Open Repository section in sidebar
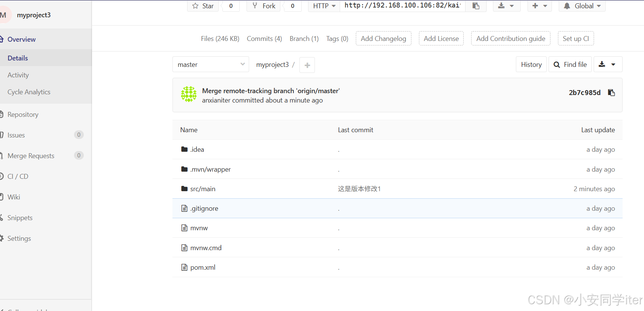Viewport: 644px width, 311px height. pos(23,115)
